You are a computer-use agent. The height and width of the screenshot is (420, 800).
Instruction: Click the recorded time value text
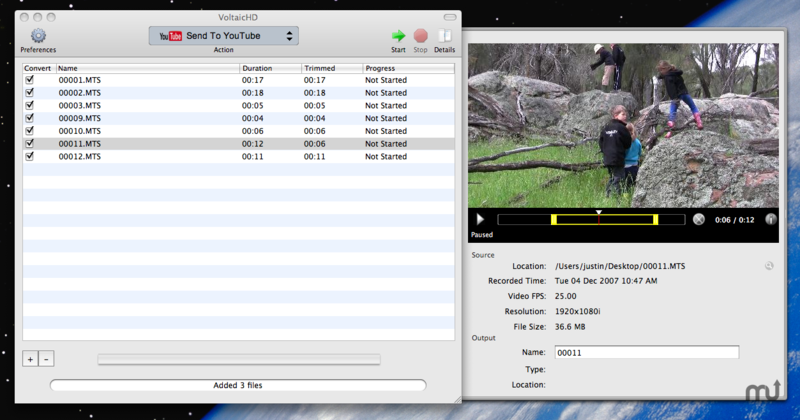click(606, 281)
